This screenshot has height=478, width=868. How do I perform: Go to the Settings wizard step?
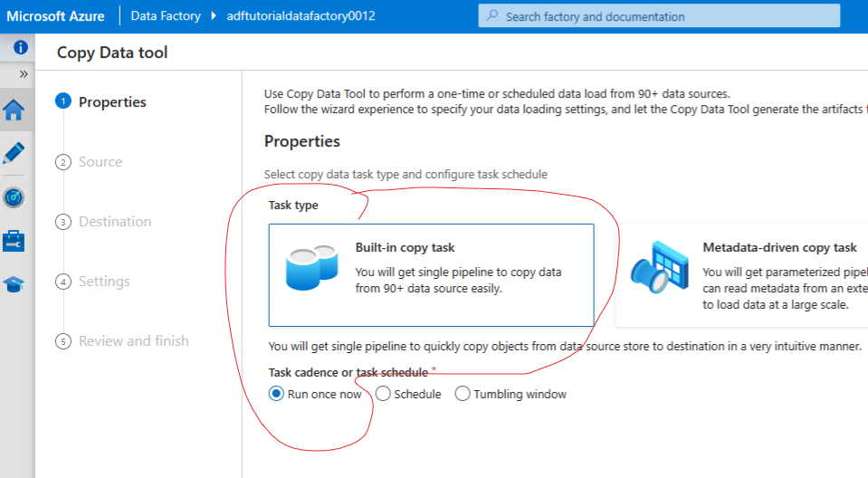(x=92, y=282)
